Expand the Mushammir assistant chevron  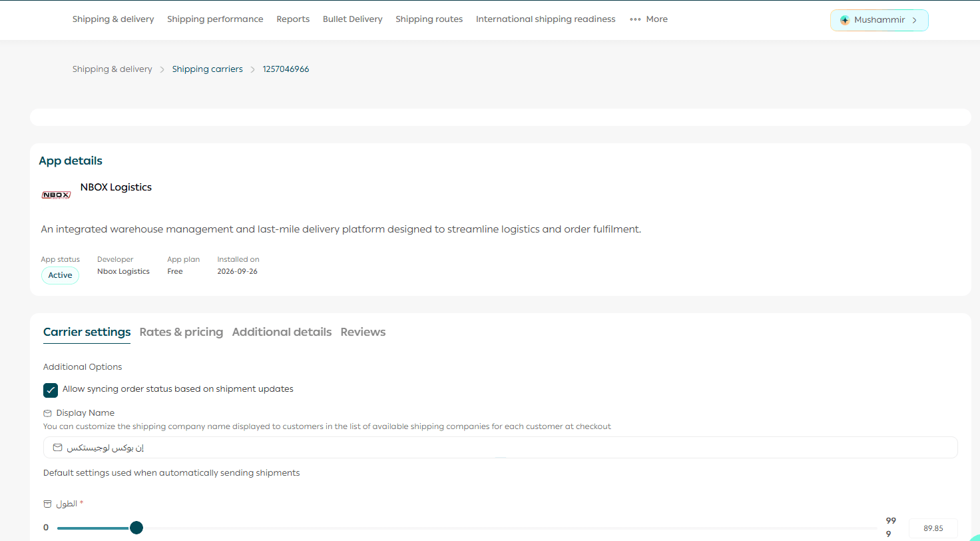coord(914,20)
